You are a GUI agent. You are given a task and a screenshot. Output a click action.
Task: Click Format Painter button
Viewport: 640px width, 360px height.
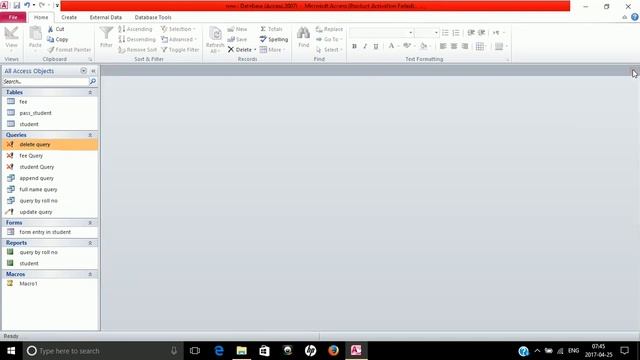click(69, 50)
